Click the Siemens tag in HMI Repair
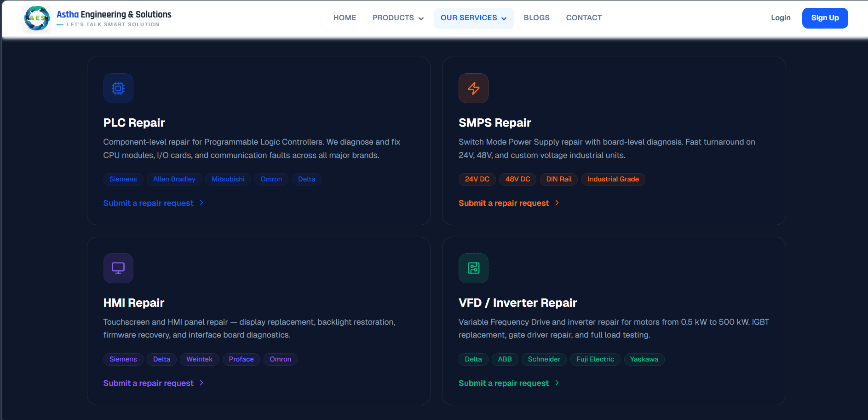Screen dimensions: 868x420 (123, 359)
